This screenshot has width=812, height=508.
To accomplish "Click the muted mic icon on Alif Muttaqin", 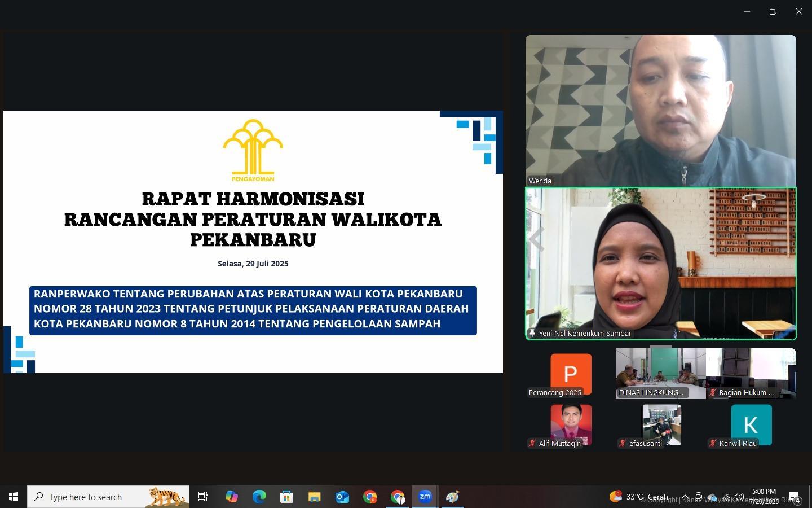I will pyautogui.click(x=532, y=443).
